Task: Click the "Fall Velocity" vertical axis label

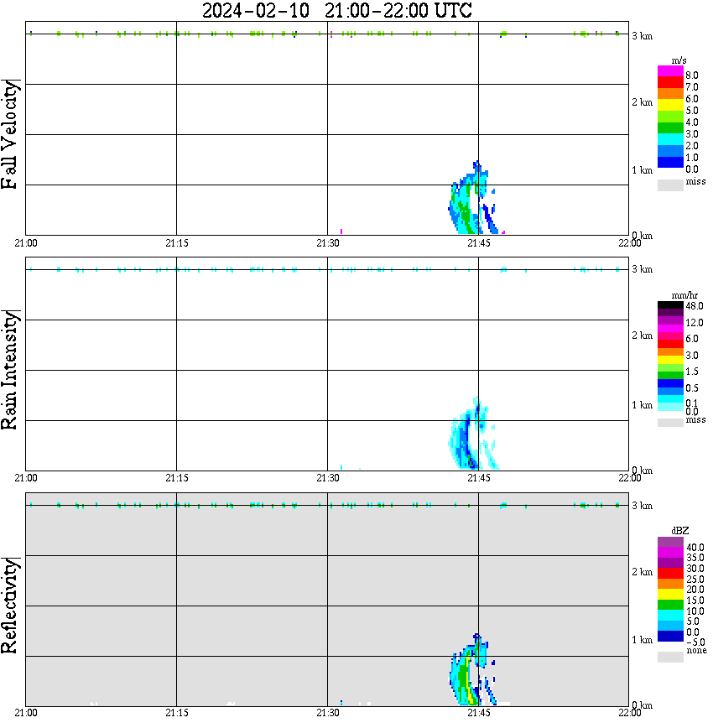Action: 9,135
